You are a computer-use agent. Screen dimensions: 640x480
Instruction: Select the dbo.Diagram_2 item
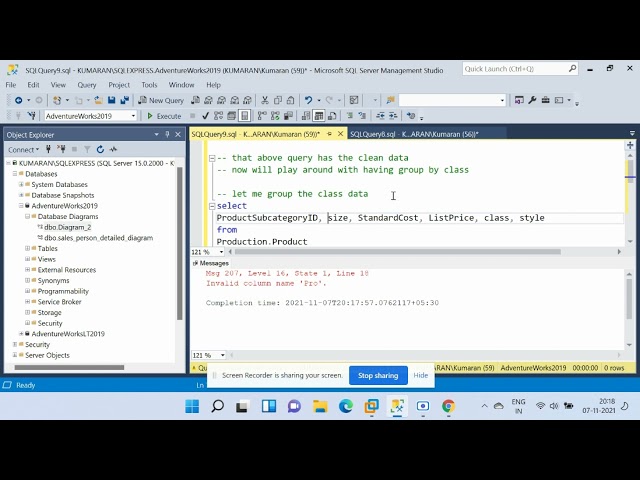coord(67,227)
